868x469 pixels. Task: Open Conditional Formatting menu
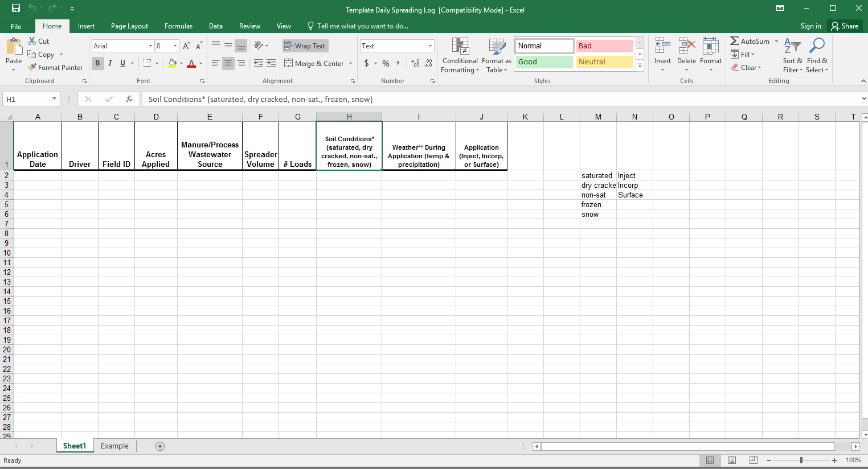click(x=460, y=56)
